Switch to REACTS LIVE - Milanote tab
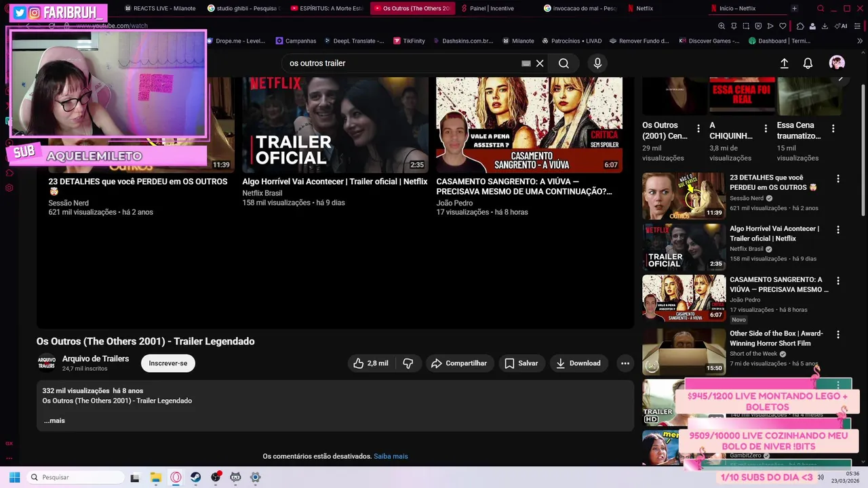Screen dimensions: 868x488 click(160, 8)
